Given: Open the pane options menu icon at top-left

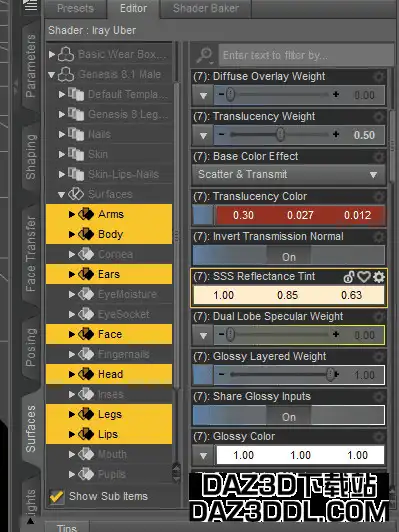Looking at the screenshot, I should click(31, 5).
